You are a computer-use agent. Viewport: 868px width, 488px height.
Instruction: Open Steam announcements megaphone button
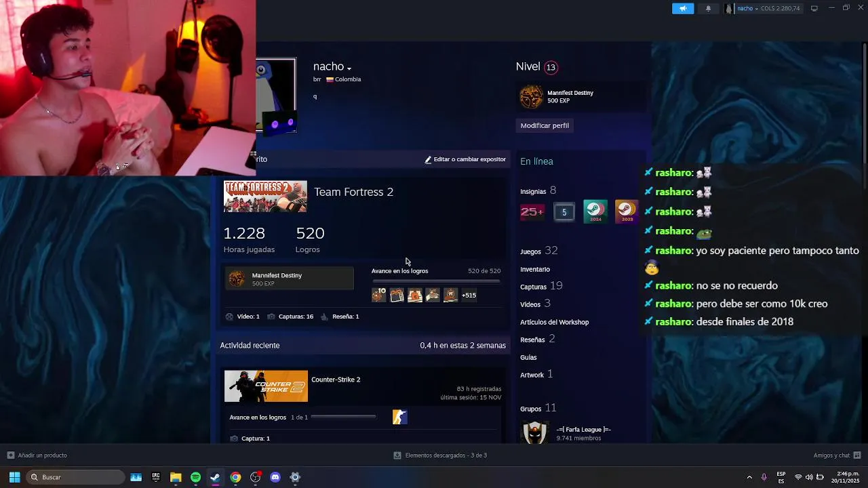tap(683, 8)
